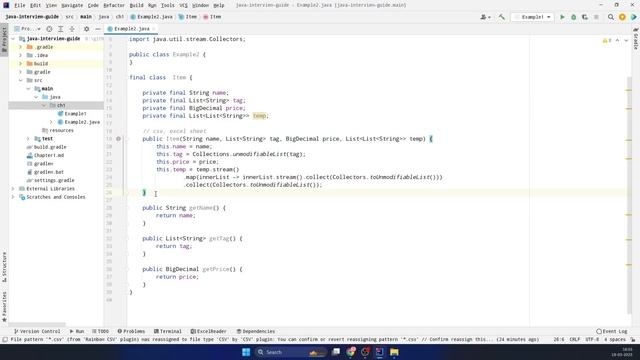Run the Example1 configuration
This screenshot has width=640, height=360.
[562, 17]
